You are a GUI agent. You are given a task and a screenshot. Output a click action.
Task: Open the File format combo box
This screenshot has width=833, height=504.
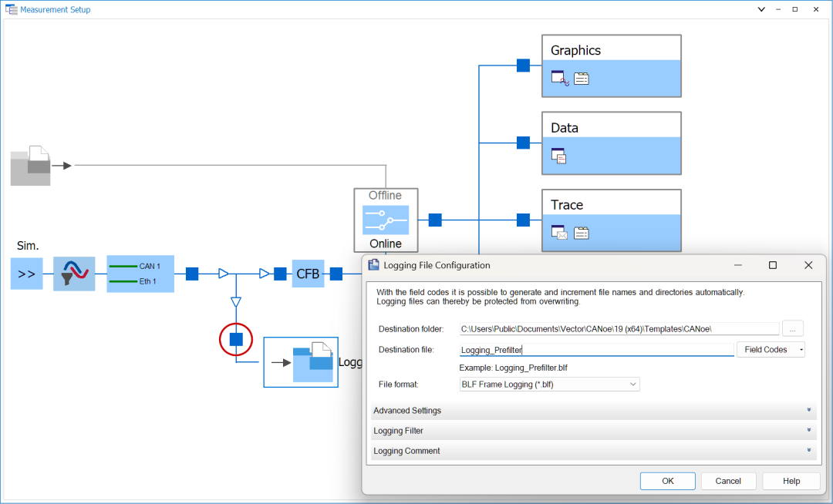[x=549, y=384]
